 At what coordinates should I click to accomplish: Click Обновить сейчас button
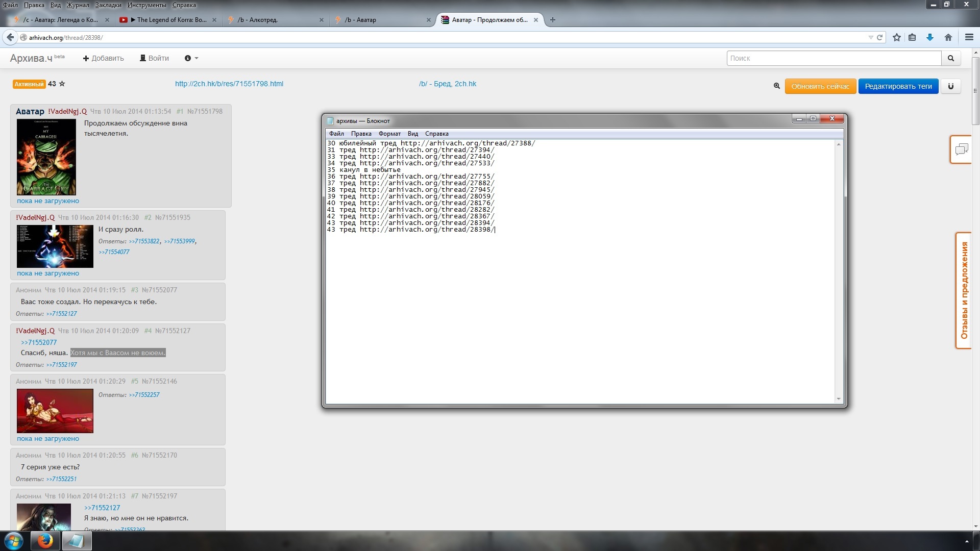pos(820,86)
